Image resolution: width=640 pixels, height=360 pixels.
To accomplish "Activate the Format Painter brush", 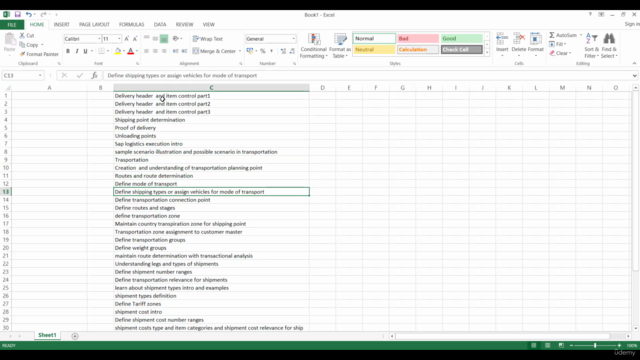I will tap(39, 54).
